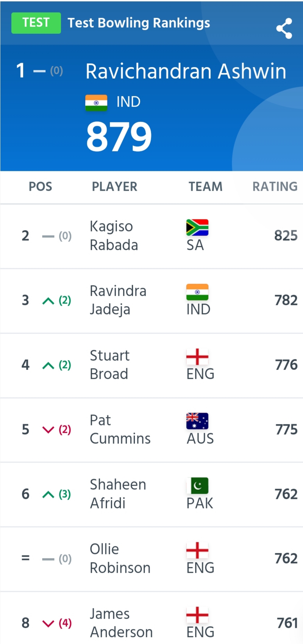Select the RATING column header

click(275, 187)
